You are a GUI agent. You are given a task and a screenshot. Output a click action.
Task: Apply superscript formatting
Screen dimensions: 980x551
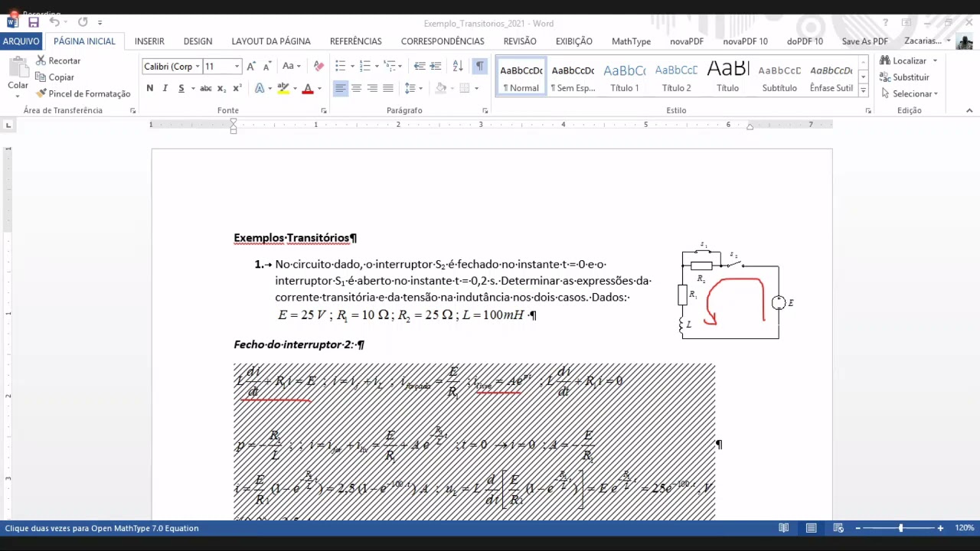237,89
